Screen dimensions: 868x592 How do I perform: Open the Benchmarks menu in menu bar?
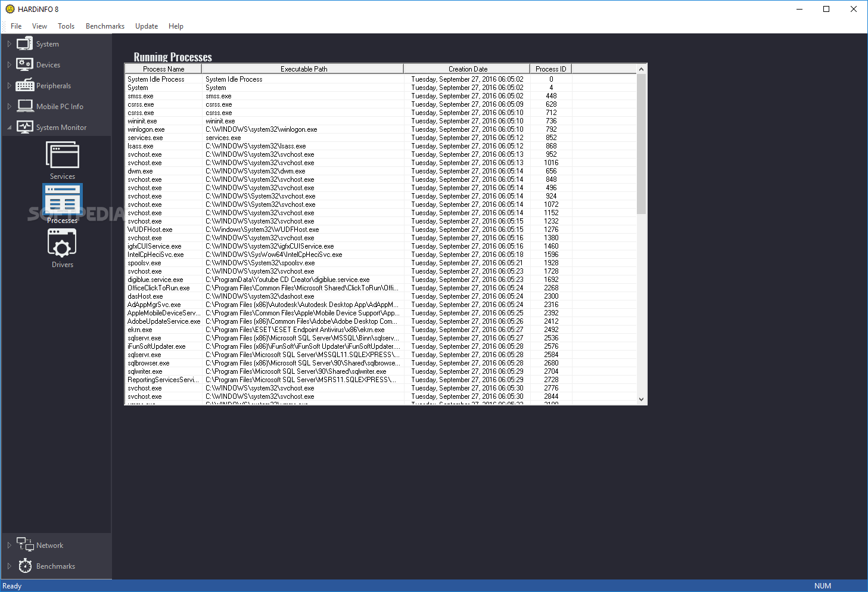click(105, 26)
